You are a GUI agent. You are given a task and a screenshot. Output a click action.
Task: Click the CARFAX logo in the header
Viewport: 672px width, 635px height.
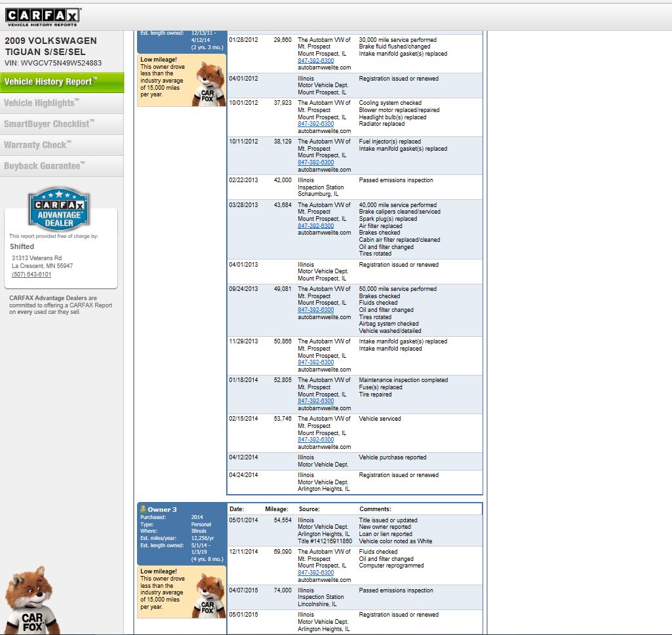(43, 17)
